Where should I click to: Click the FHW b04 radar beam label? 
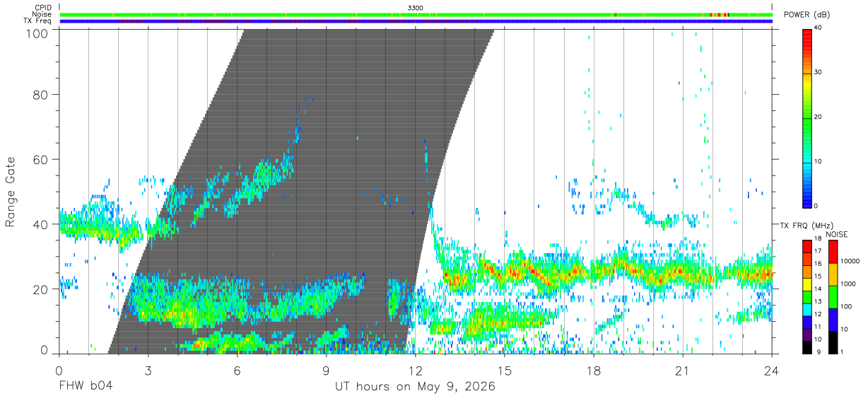coord(86,387)
